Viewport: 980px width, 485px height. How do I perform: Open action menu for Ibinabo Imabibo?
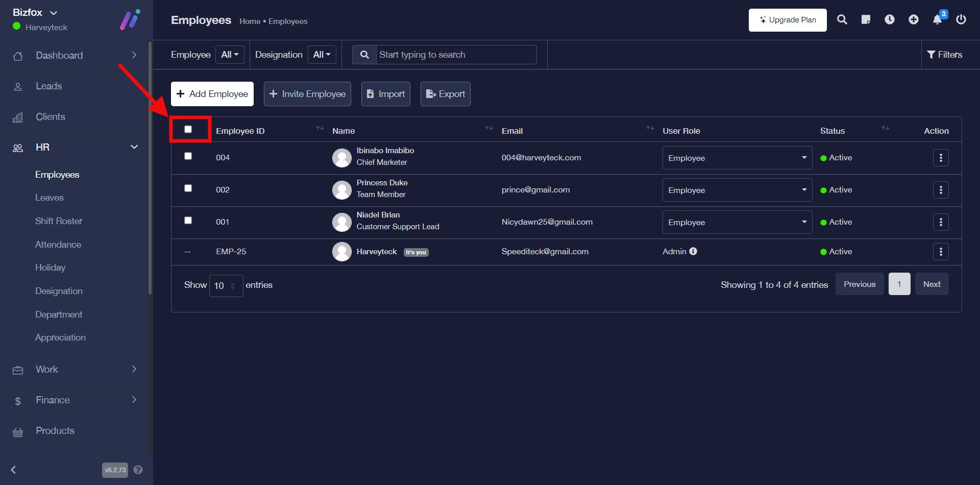pos(941,158)
